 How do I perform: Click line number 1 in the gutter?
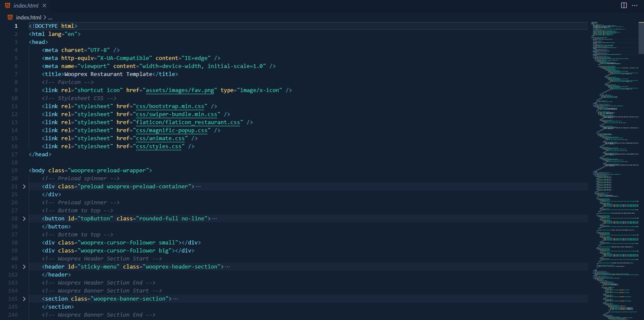coord(16,26)
